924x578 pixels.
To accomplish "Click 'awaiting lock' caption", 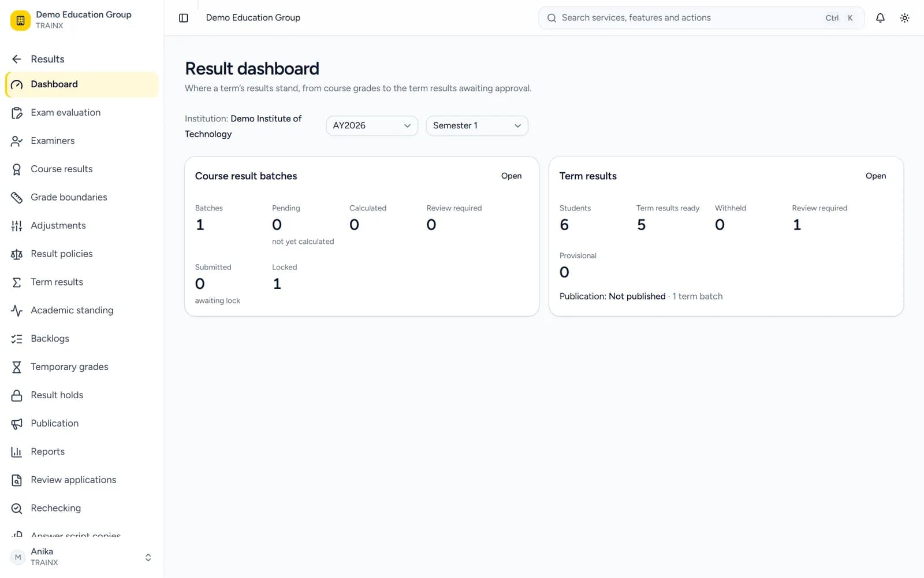I will click(x=218, y=301).
